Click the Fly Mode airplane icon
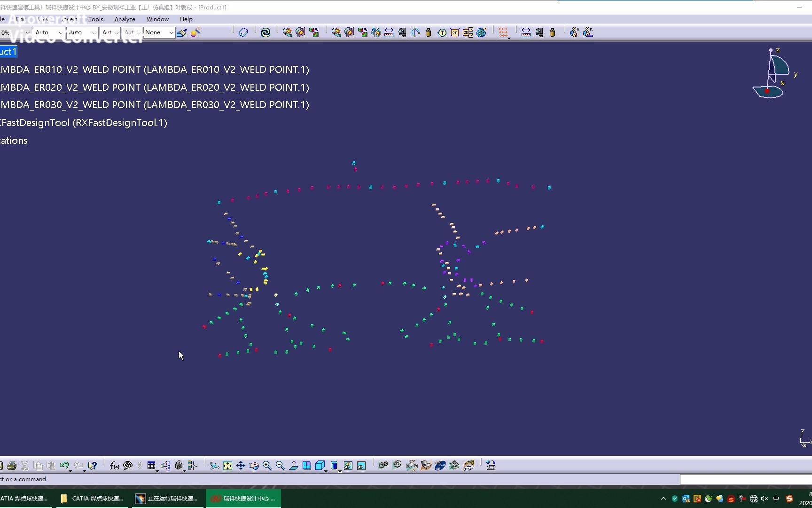Screen dimensions: 812x508 214,465
